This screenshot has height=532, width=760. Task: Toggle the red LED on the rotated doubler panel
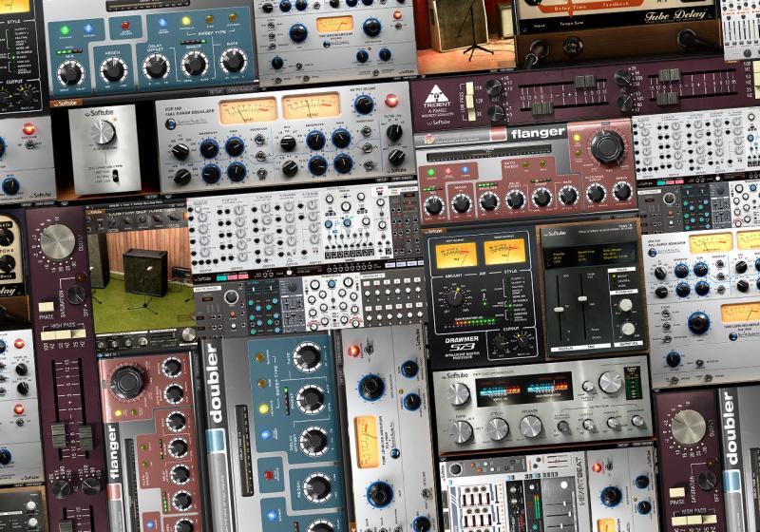[x=269, y=474]
